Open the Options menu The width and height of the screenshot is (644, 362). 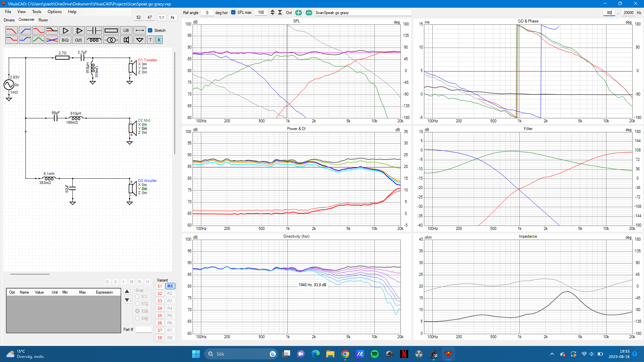click(55, 12)
